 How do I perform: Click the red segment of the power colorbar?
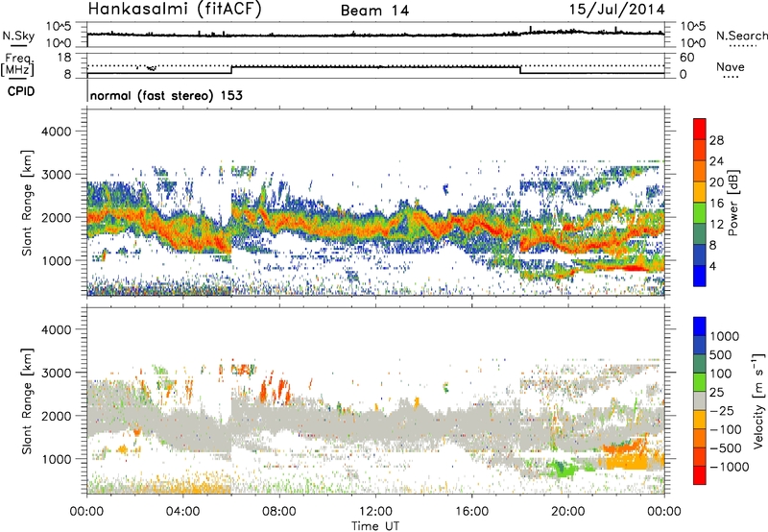[x=700, y=129]
